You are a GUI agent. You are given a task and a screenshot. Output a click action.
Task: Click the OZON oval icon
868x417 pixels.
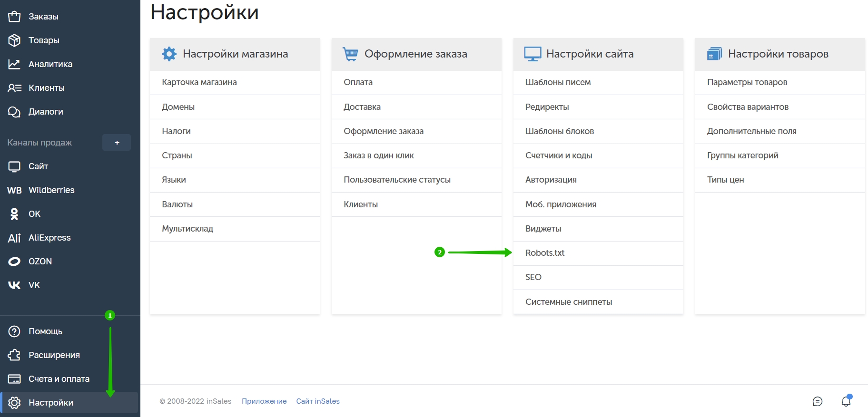pos(14,262)
